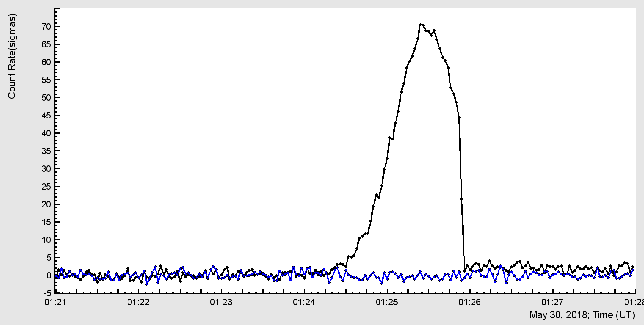The image size is (644, 325).
Task: Click the 55 y-axis tick label
Action: [46, 80]
